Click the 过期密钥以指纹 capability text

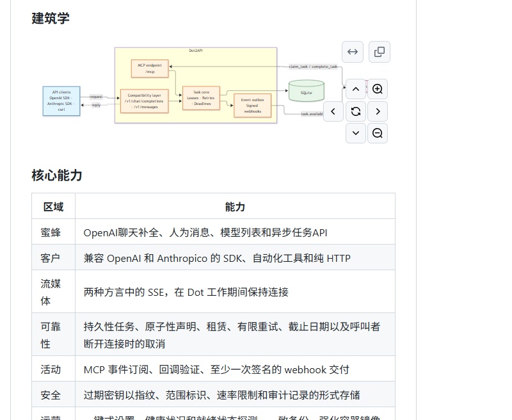click(x=221, y=395)
